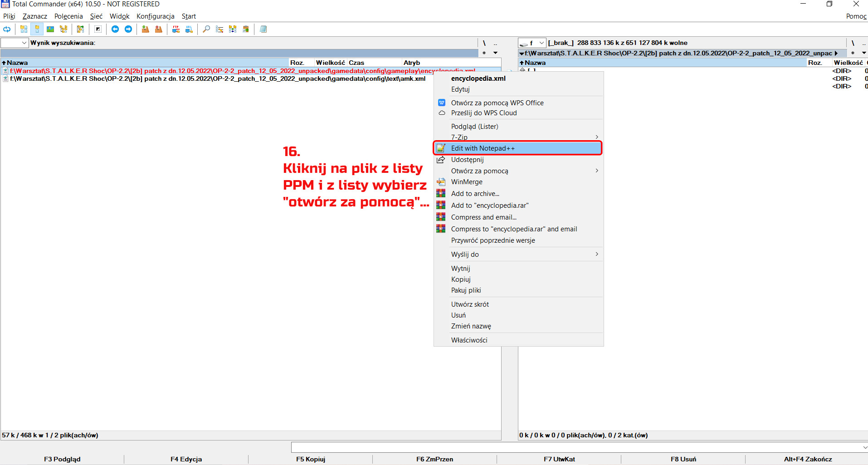This screenshot has height=465, width=868.
Task: Open the Sieć menu
Action: click(96, 16)
